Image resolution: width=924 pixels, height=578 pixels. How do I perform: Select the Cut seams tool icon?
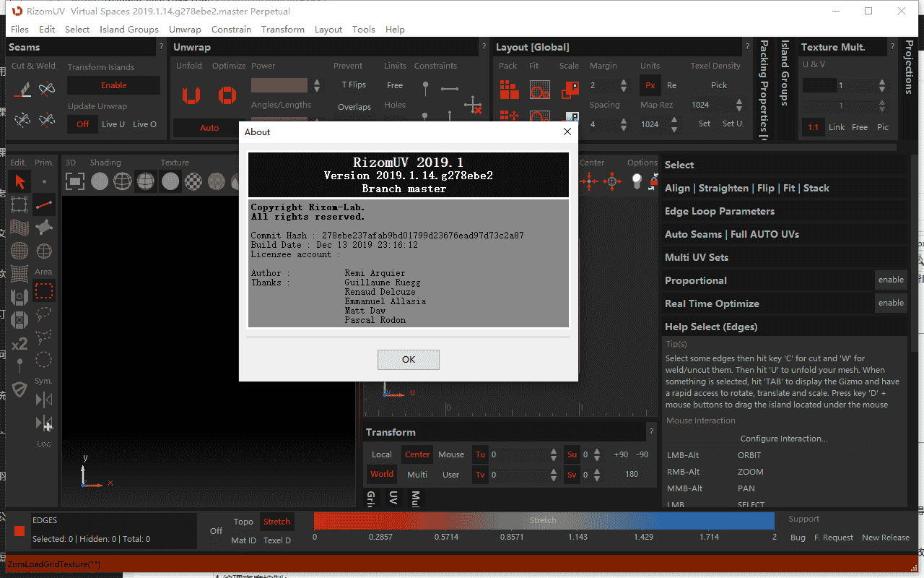pos(24,89)
